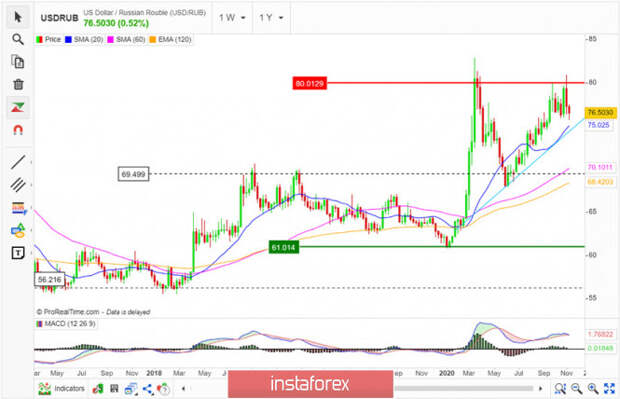
Task: Select the shapes drawing tool
Action: [18, 230]
